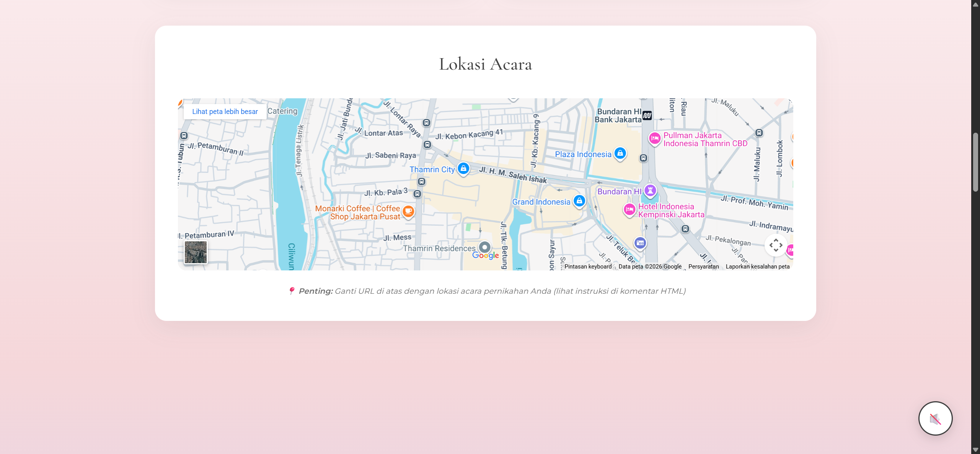Screen dimensions: 980x454
Task: Click the museum icon near Jl. Teluk Betung
Action: pos(640,242)
